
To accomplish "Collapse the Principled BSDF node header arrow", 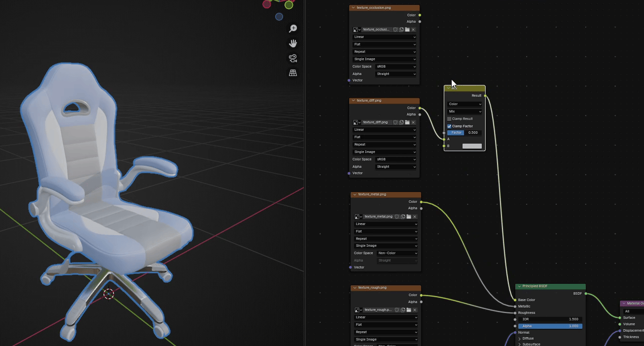I will [x=519, y=286].
